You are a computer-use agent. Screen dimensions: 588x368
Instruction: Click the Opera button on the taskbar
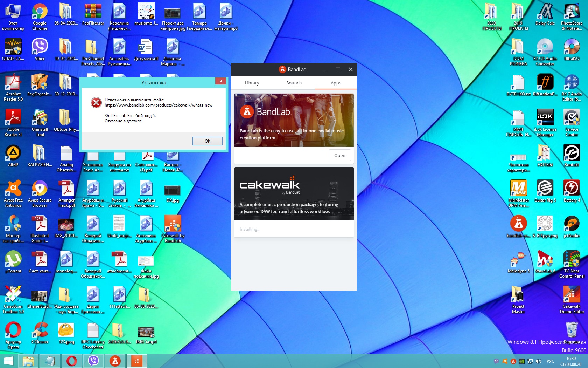tap(72, 361)
